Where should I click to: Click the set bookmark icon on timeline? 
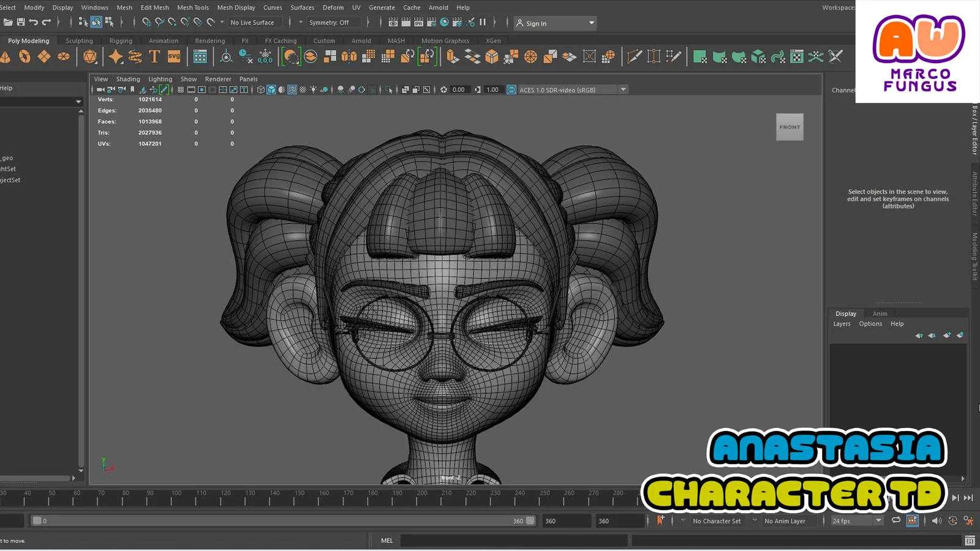click(x=660, y=520)
